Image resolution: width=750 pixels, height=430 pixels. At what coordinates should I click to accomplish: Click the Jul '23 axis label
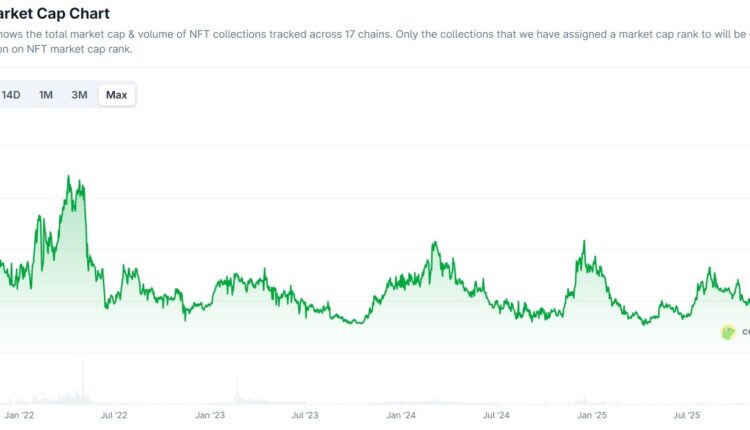[304, 414]
